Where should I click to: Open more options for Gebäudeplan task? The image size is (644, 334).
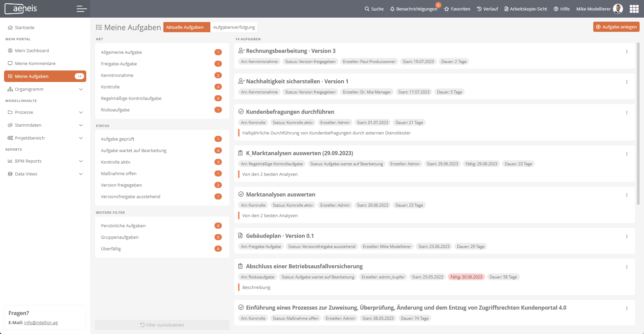click(627, 236)
